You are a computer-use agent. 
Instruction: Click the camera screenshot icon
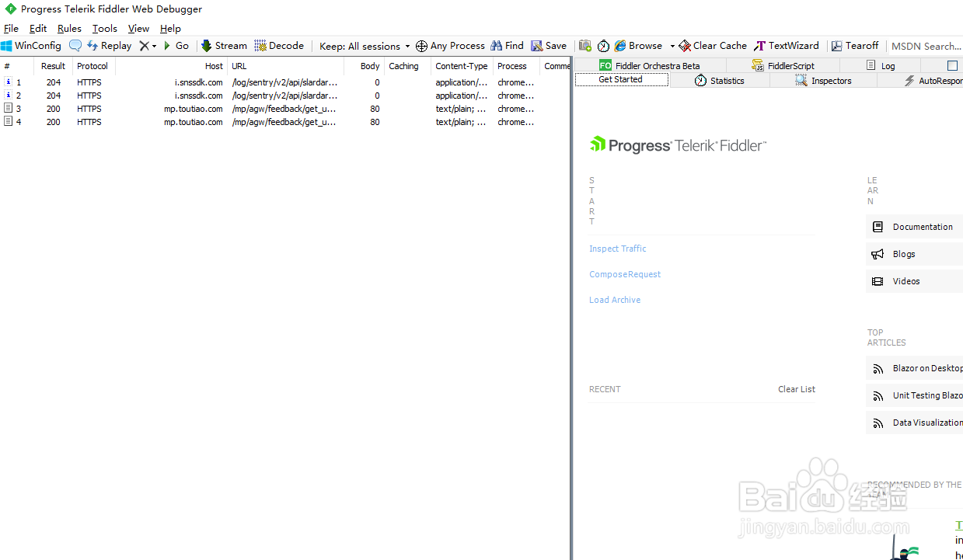[x=585, y=46]
